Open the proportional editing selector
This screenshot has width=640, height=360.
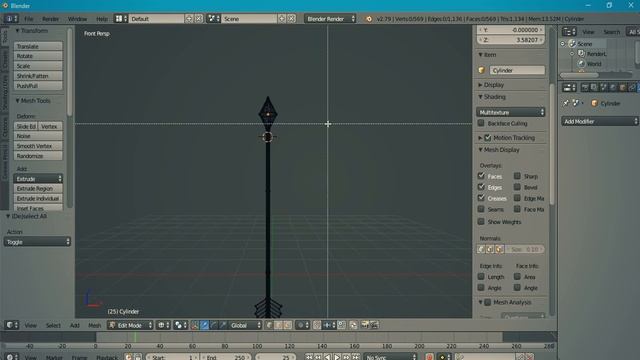[302, 325]
